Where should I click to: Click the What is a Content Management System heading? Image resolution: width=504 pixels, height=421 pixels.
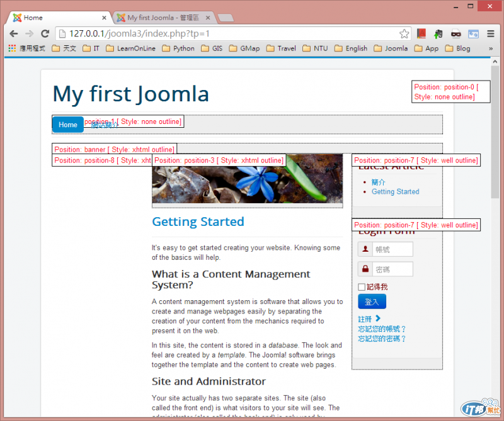[x=231, y=279]
